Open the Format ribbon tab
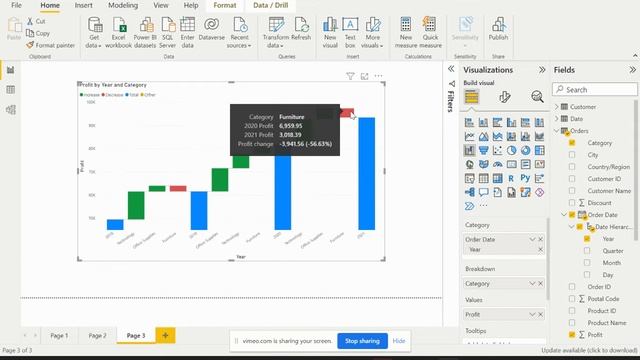 tap(225, 5)
